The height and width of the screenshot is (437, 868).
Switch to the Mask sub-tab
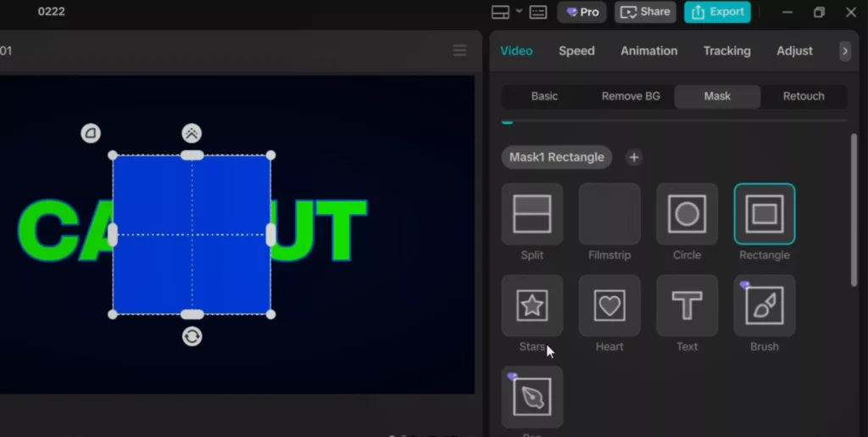pos(717,97)
